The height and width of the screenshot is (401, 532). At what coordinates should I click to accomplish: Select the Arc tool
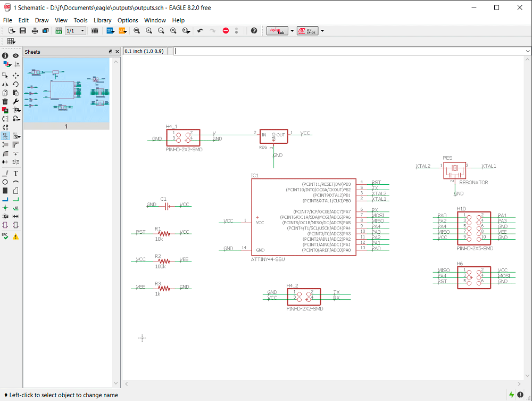point(15,182)
